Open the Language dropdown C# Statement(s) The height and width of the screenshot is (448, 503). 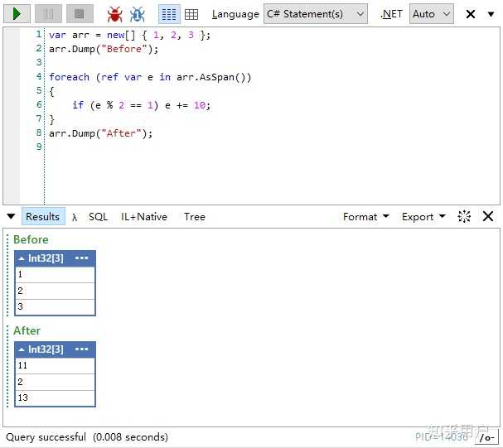click(316, 14)
